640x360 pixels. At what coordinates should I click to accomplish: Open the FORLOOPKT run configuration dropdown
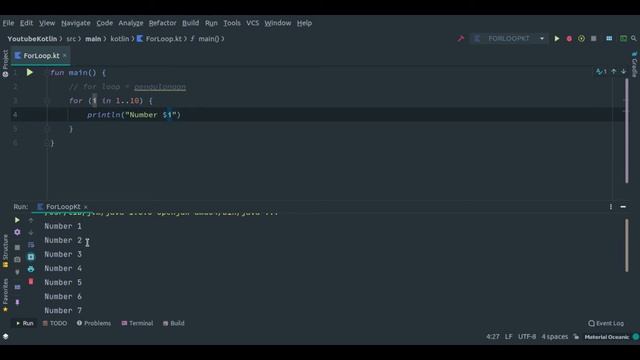(x=509, y=38)
